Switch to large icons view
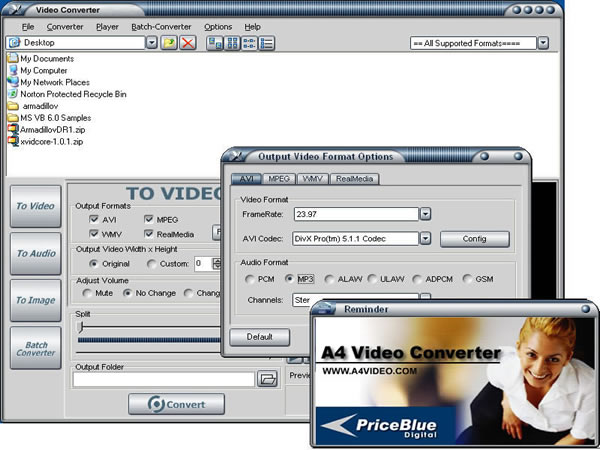 pyautogui.click(x=215, y=43)
